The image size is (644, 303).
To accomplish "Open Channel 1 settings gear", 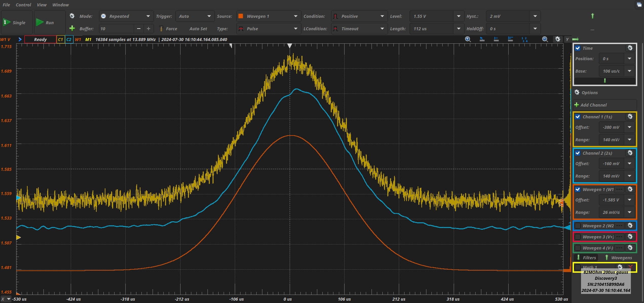I will point(630,117).
